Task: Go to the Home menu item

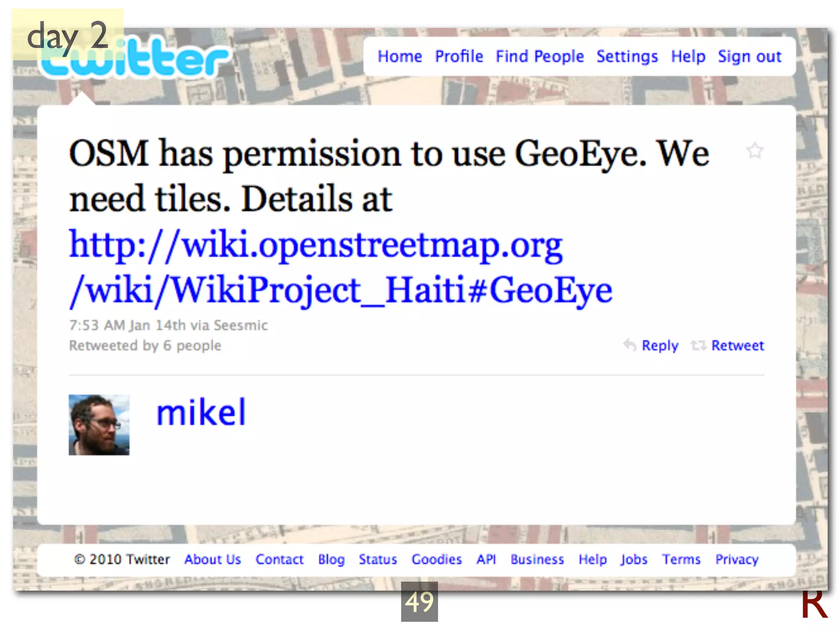Action: pos(399,57)
